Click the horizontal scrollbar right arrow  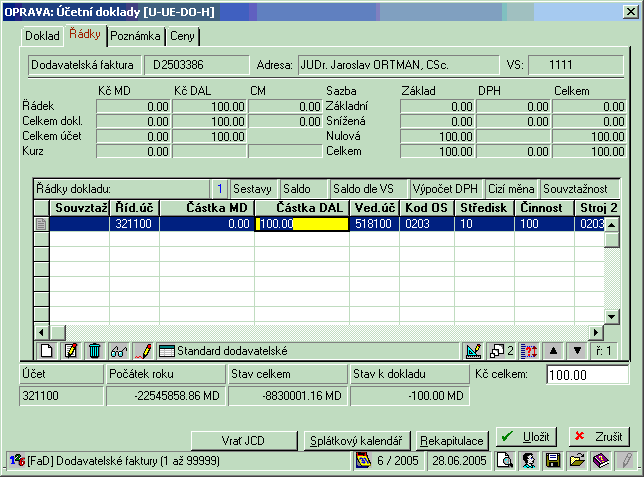596,332
